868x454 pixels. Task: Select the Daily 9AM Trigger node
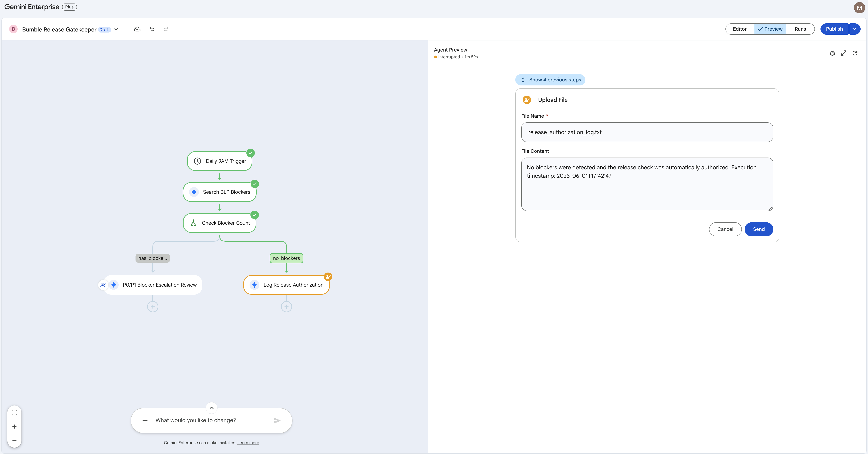coord(219,161)
